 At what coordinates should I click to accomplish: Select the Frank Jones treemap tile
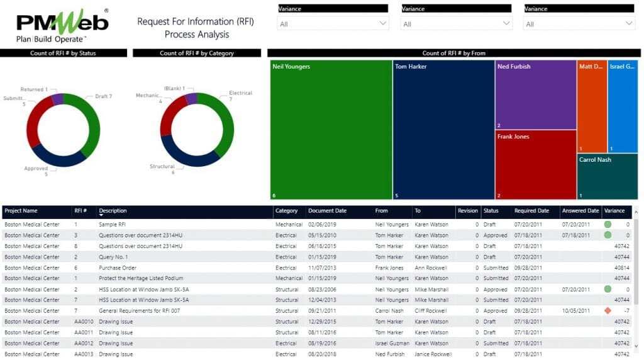(536, 165)
